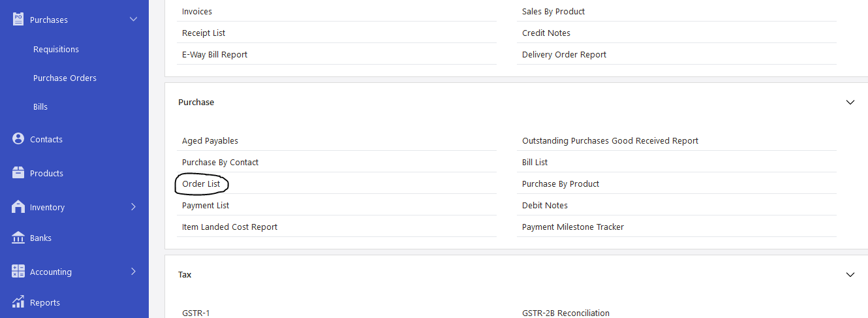The height and width of the screenshot is (318, 868).
Task: Select Bills under Purchases
Action: click(x=40, y=107)
